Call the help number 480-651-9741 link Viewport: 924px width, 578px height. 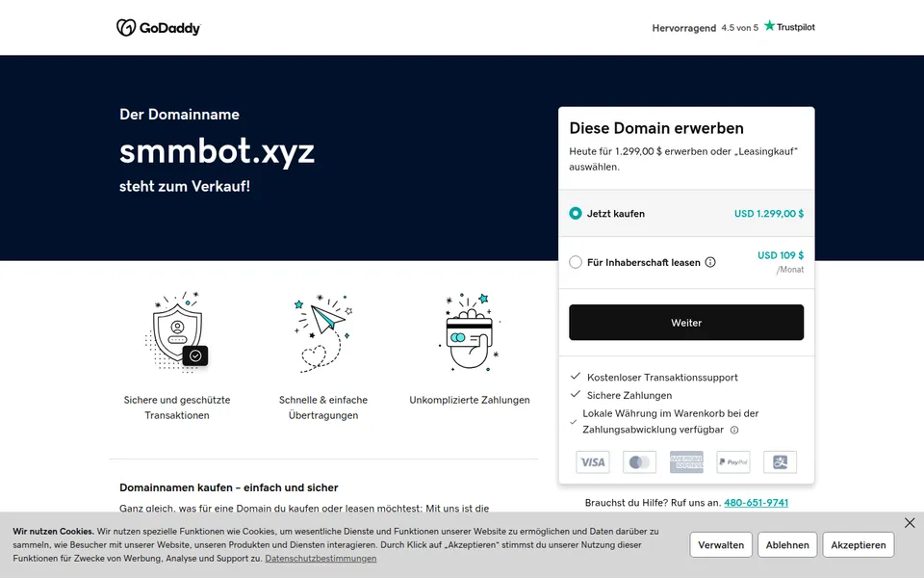coord(757,503)
